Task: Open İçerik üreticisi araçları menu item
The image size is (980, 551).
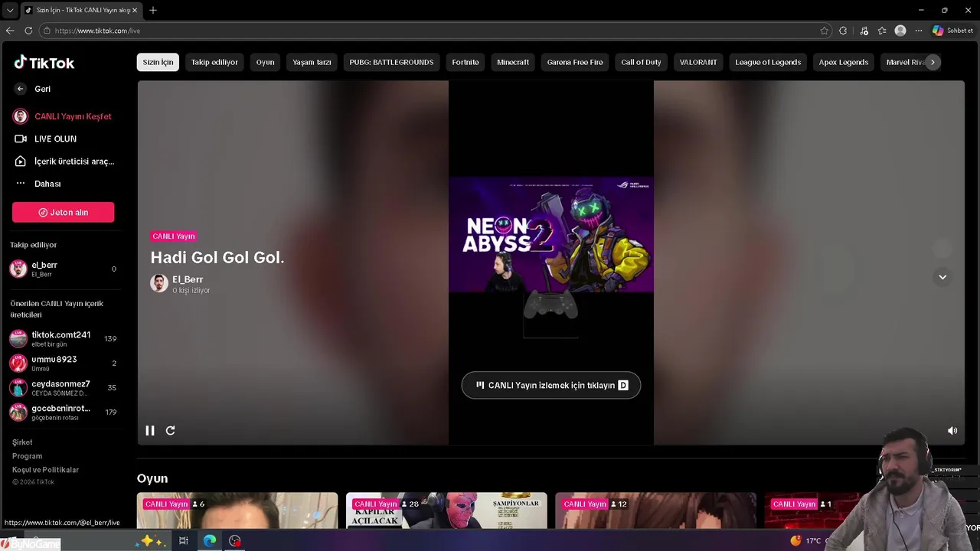Action: [64, 161]
